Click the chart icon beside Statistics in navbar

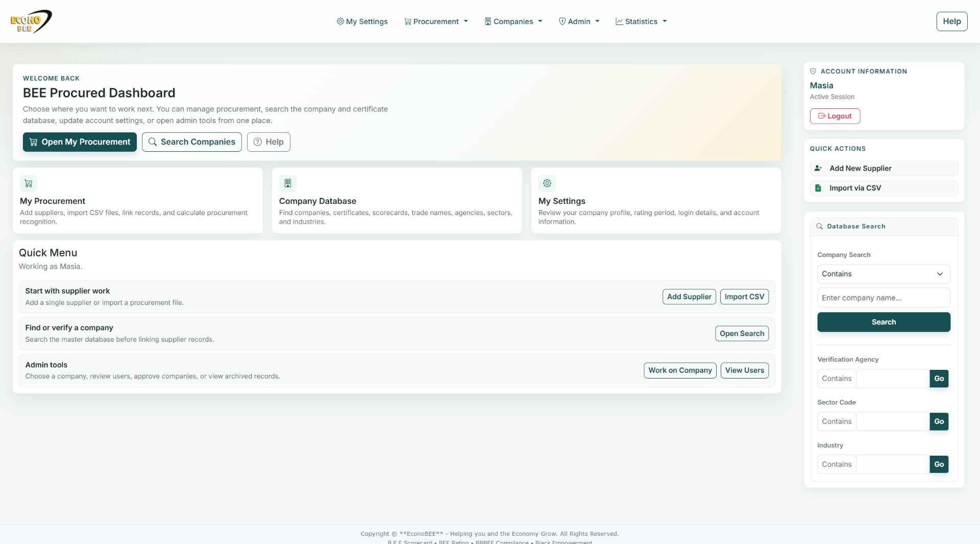(x=619, y=21)
